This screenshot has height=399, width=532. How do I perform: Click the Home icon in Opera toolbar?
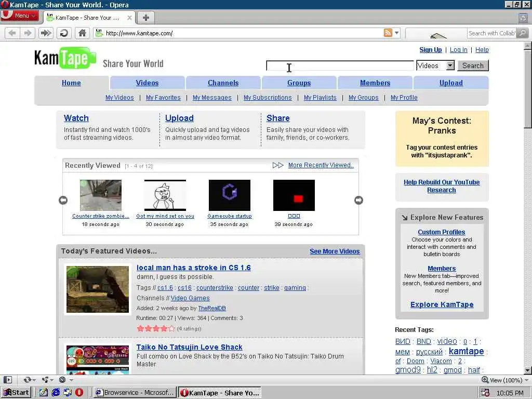[x=82, y=33]
